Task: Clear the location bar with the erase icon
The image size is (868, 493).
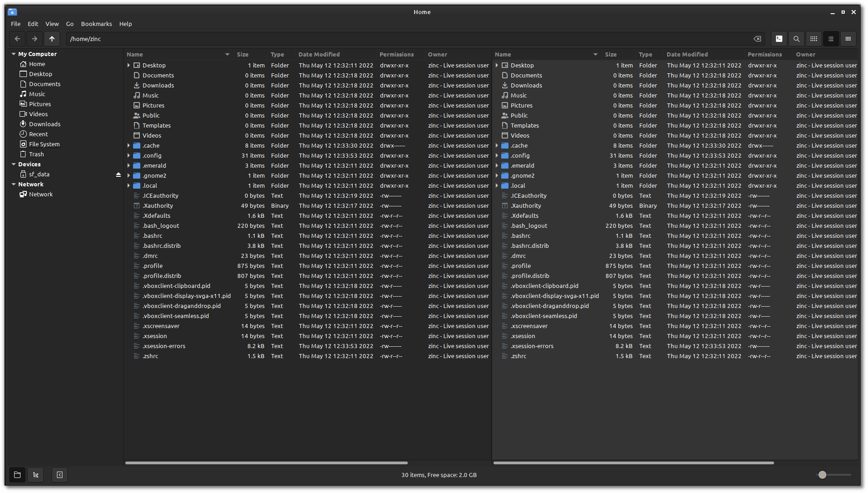Action: click(x=757, y=39)
